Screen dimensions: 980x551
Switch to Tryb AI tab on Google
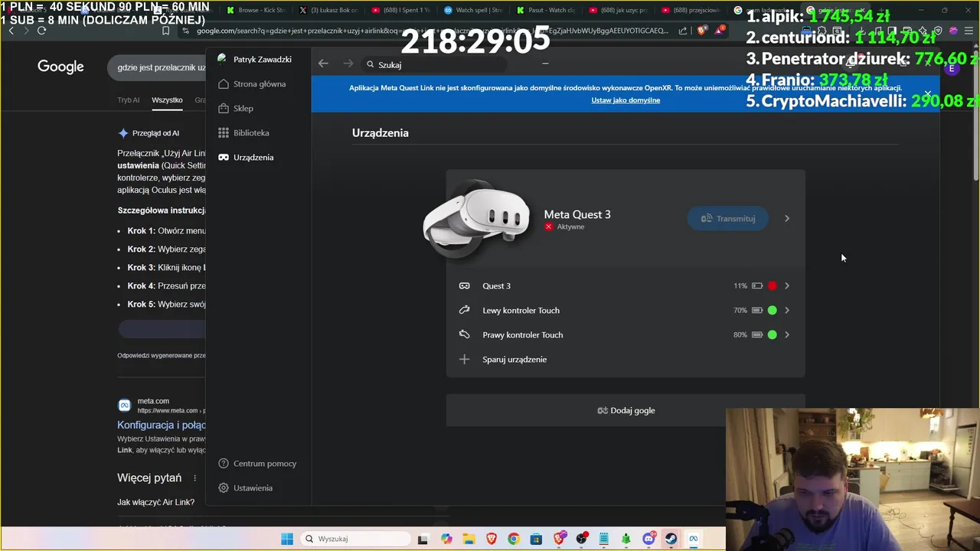point(129,100)
